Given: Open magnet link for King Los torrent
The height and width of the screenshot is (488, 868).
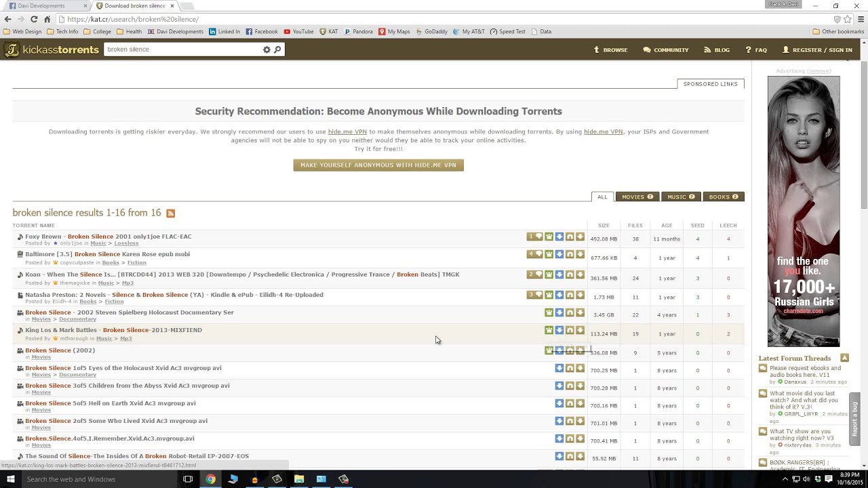Looking at the screenshot, I should (x=570, y=331).
